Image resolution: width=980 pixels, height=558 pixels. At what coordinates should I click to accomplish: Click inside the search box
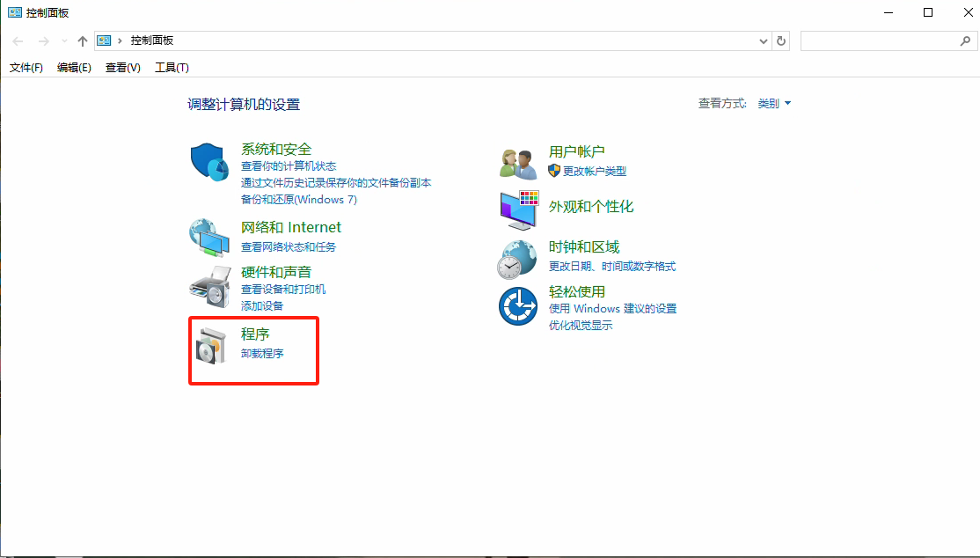point(880,40)
